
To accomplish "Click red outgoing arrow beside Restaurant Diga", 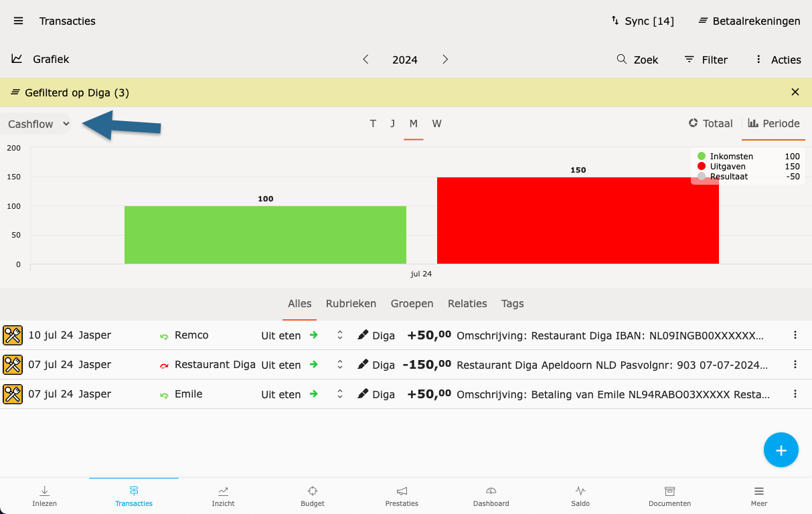I will click(164, 365).
